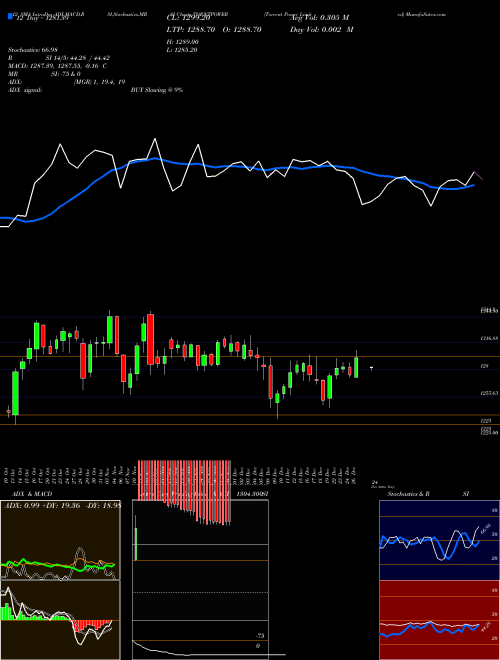The image size is (500, 660).
Task: Click the '(MGR) 1, 19.4, 19' ADX values
Action: [99, 82]
